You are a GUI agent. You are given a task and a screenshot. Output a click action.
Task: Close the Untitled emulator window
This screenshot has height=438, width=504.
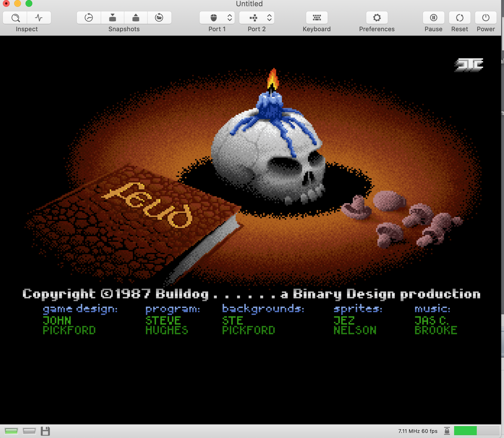6,3
